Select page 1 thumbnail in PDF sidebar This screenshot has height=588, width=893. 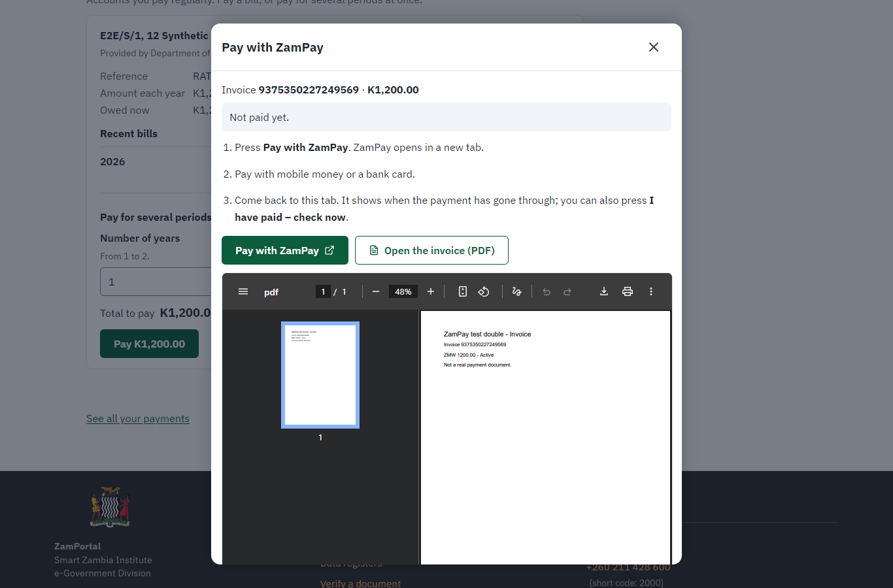(x=320, y=375)
